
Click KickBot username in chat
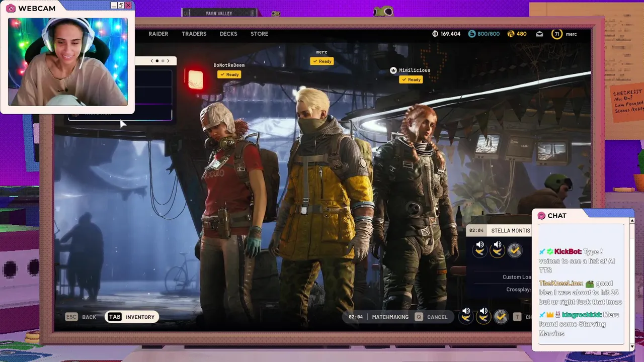tap(568, 251)
